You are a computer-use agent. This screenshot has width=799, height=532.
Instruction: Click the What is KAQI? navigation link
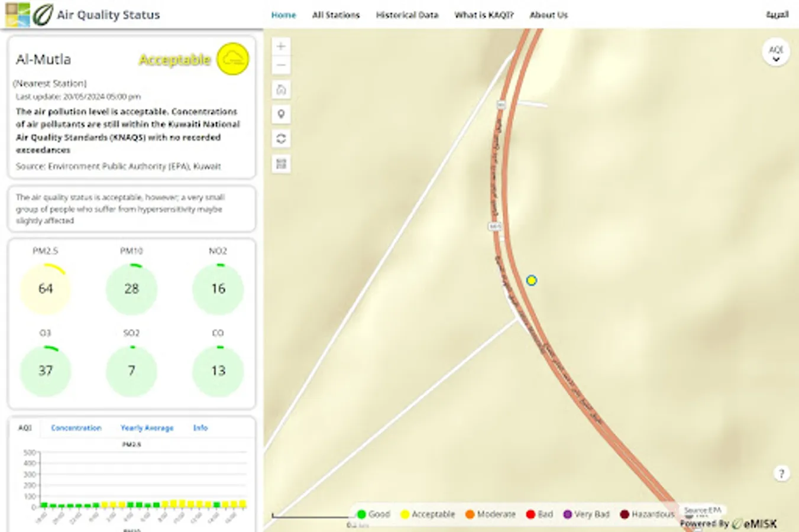[x=483, y=15]
